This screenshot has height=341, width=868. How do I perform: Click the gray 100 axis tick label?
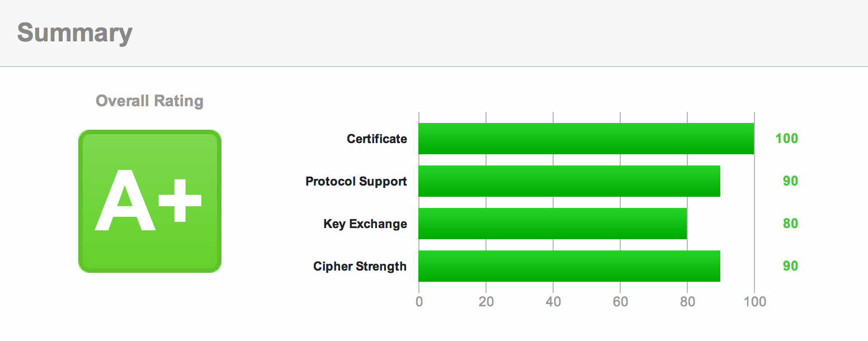click(754, 301)
